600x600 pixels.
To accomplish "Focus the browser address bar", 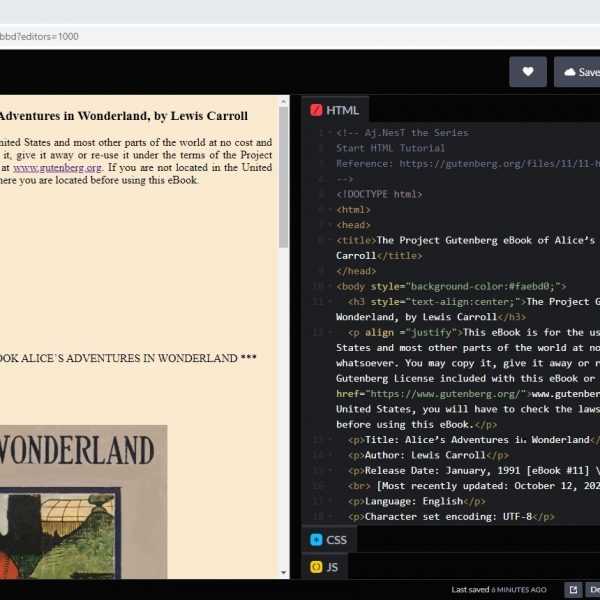I will (x=200, y=36).
